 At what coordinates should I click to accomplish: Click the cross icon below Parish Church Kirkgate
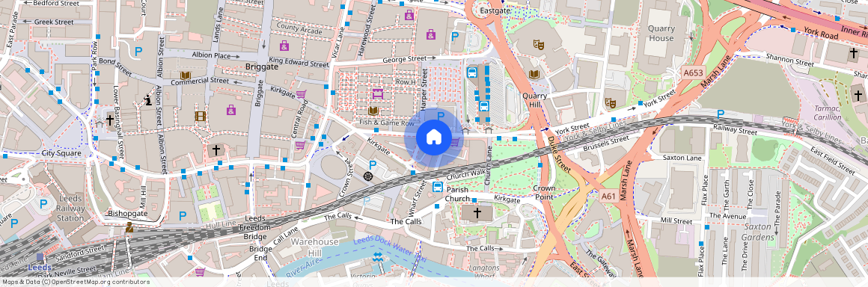click(x=477, y=212)
